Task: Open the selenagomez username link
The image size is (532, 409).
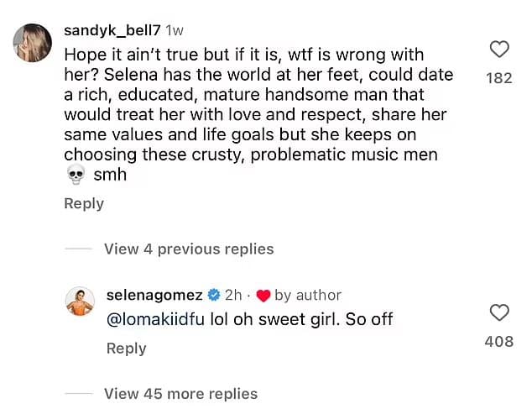Action: (154, 295)
